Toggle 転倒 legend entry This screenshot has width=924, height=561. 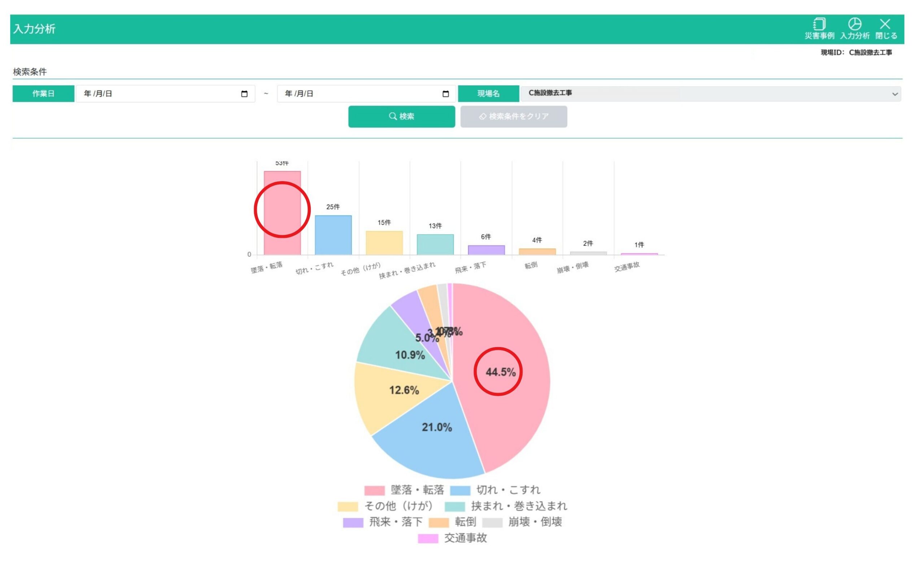coord(453,522)
